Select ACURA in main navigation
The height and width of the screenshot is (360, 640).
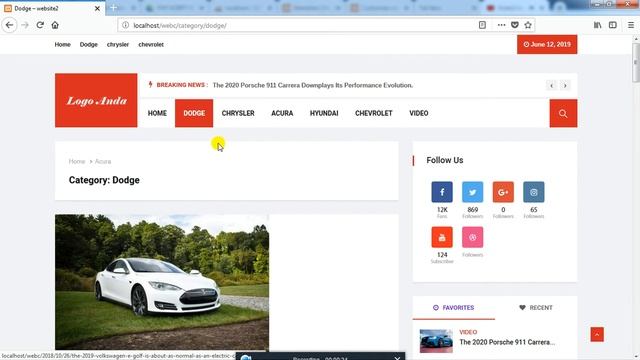[282, 113]
